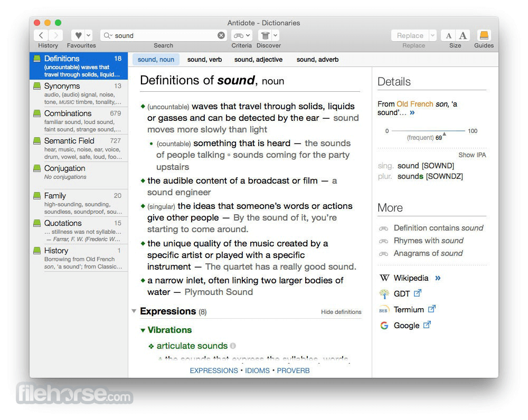Click the Replace button
This screenshot has width=528, height=420.
tap(410, 35)
